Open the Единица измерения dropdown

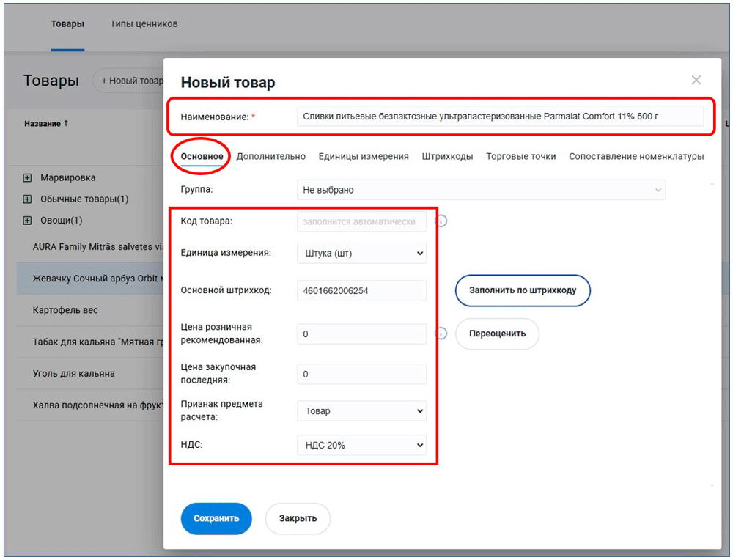coord(361,253)
